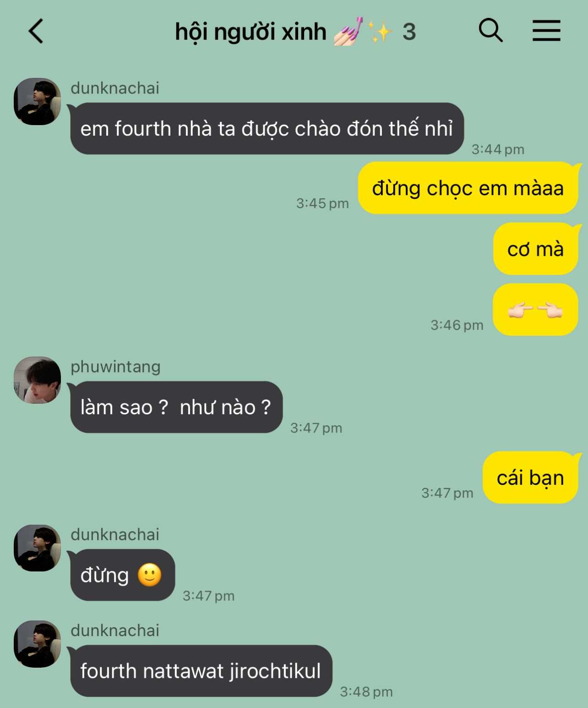The height and width of the screenshot is (708, 588).
Task: Tap the yellow "cái bạn" bubble
Action: (530, 477)
